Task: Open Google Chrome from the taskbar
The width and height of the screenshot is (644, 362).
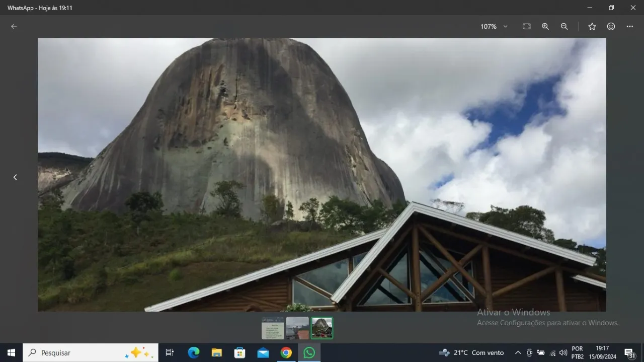Action: [x=286, y=352]
